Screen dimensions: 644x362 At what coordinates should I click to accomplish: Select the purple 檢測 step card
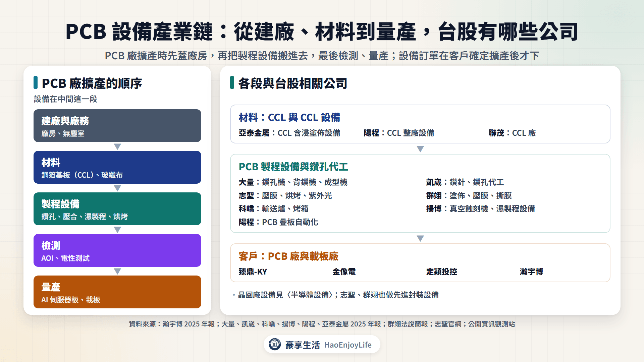(x=117, y=250)
